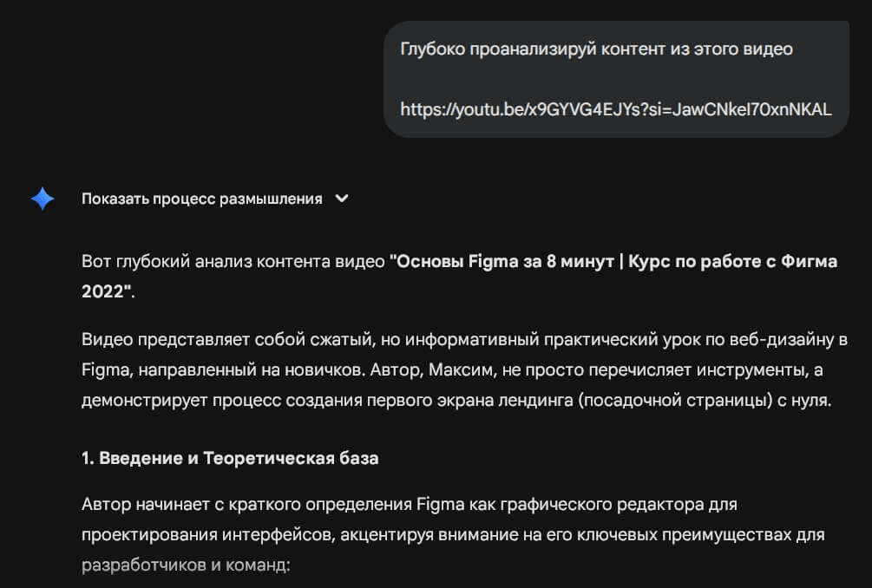The width and height of the screenshot is (872, 588).
Task: Click the heading "1. Введение и Теоретическая база"
Action: tap(230, 458)
